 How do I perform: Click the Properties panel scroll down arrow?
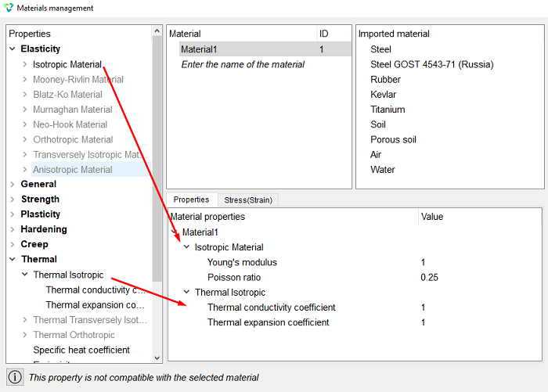tap(157, 358)
